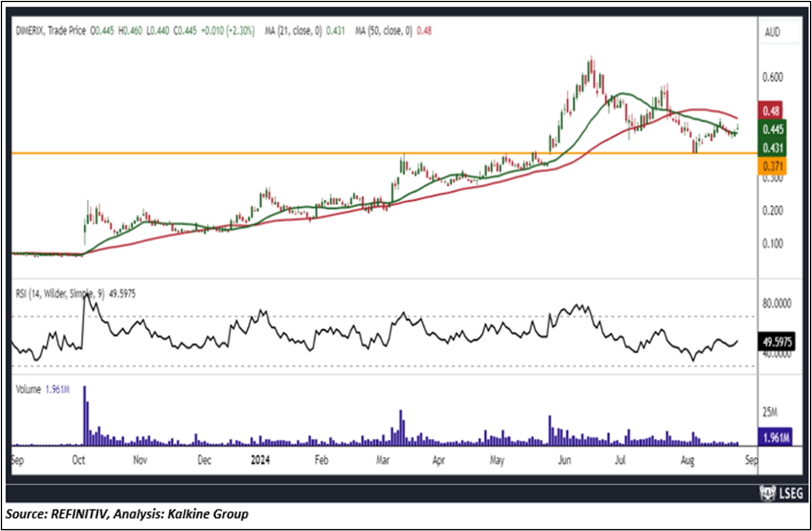Click the green 0.431 price tag
The height and width of the screenshot is (531, 812).
point(771,149)
